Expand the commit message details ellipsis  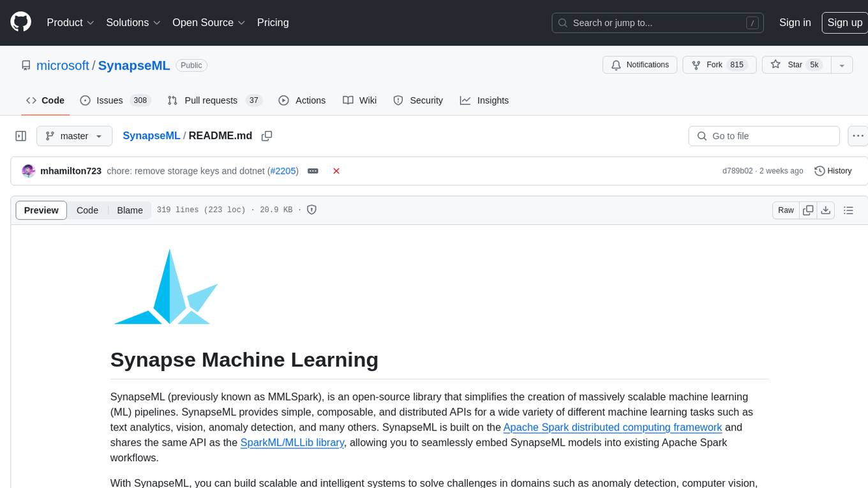tap(313, 171)
